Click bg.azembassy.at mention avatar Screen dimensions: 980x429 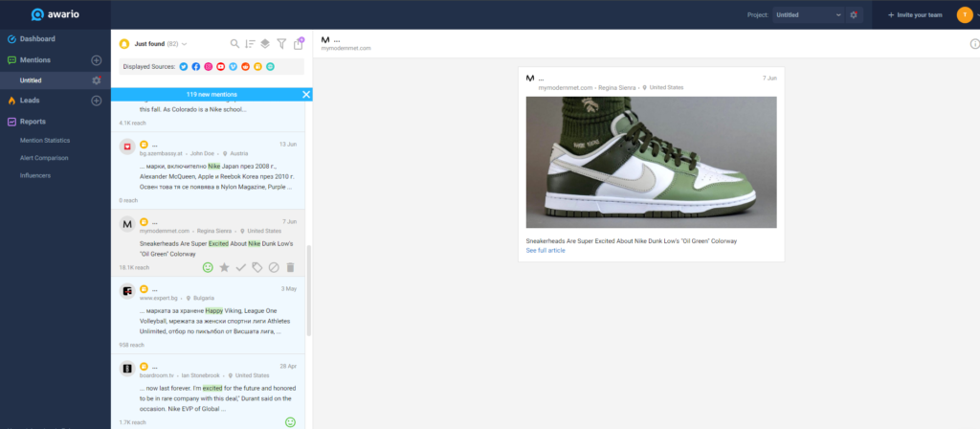point(127,147)
